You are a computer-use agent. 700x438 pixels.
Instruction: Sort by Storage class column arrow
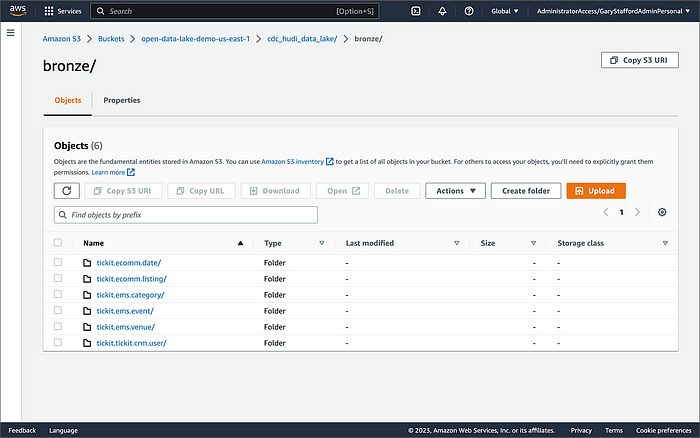point(665,243)
